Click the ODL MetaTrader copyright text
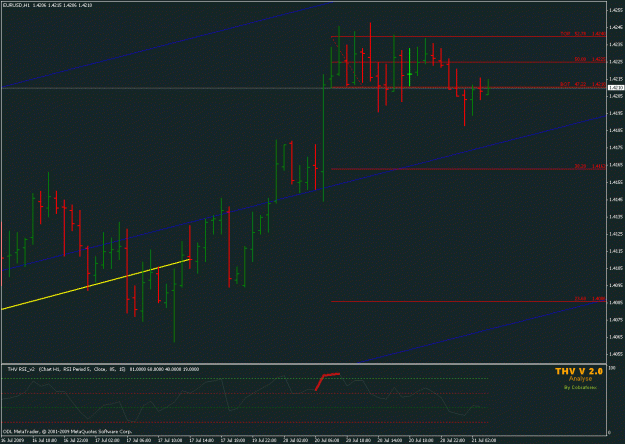 (x=67, y=432)
